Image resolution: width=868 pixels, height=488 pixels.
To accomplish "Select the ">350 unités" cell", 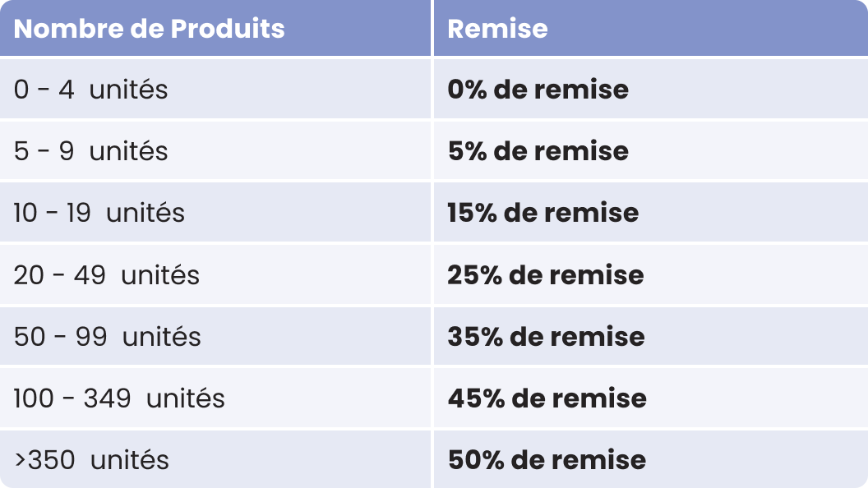I will (x=91, y=460).
